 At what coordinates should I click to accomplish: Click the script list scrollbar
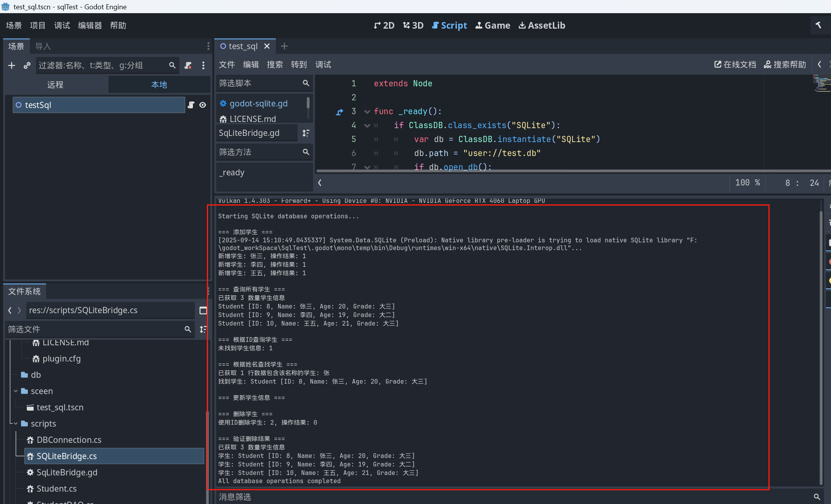tap(308, 103)
